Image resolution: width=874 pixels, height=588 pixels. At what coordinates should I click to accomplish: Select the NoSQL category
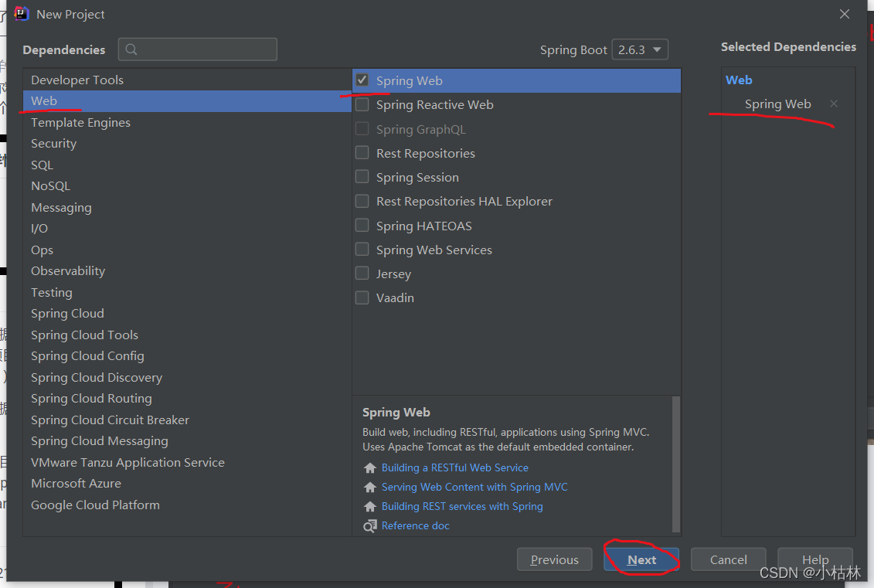[187, 186]
